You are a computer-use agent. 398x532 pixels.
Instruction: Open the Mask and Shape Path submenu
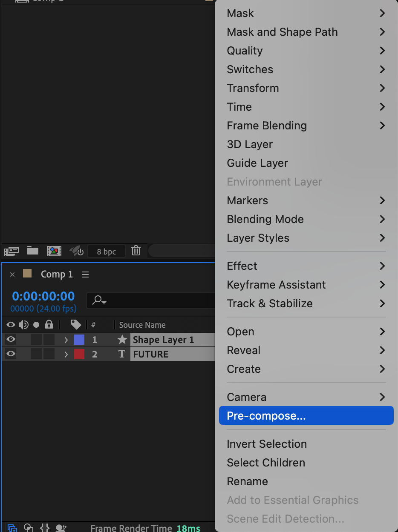[306, 32]
